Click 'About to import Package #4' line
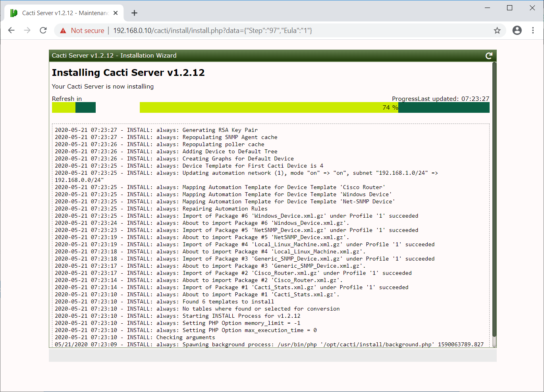The image size is (544, 392). [210, 252]
